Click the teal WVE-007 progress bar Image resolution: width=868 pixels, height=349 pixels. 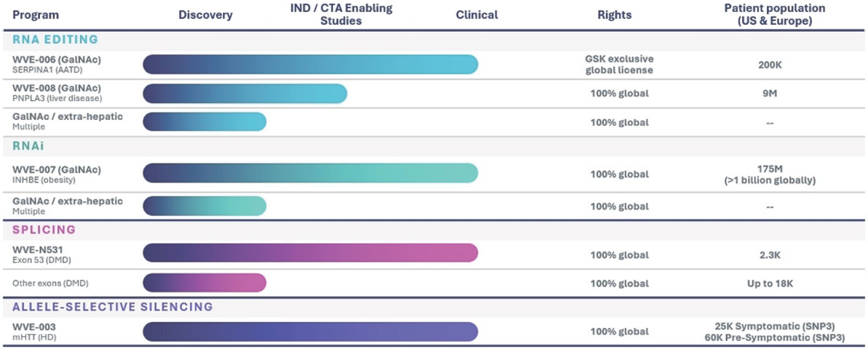click(310, 173)
